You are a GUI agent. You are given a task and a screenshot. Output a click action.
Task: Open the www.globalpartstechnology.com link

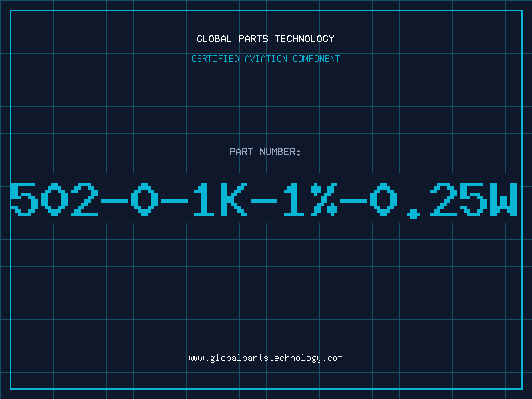point(265,358)
